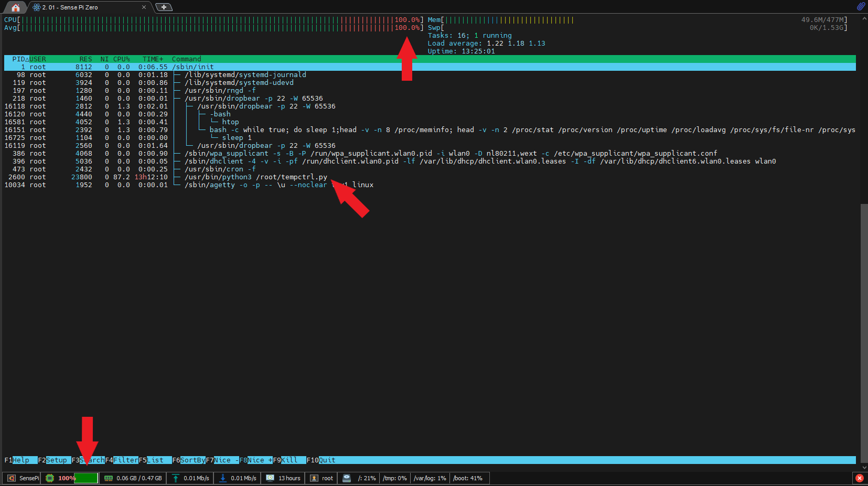Sort by the RES column header
Viewport: 868px width, 486px height.
(85, 59)
